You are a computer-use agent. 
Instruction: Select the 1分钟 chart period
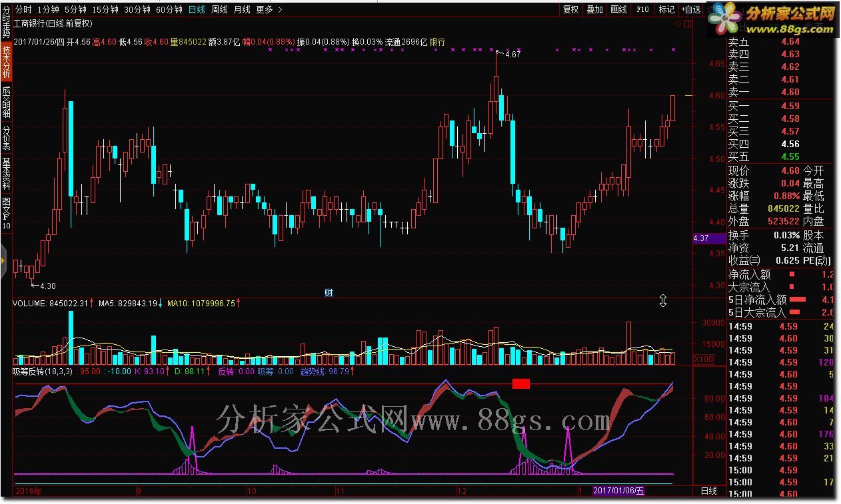coord(47,9)
